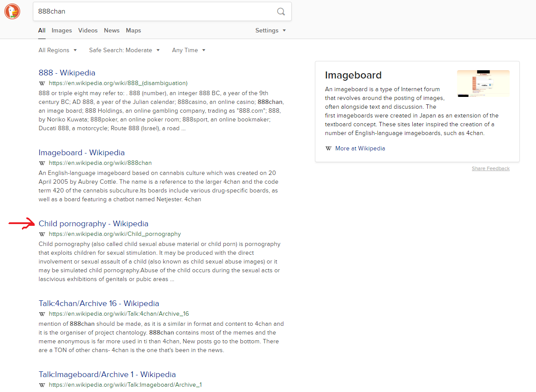Click the snippet starting '888 or triple eight may refer to'
Viewport: 536px width, 392px height.
pos(161,111)
